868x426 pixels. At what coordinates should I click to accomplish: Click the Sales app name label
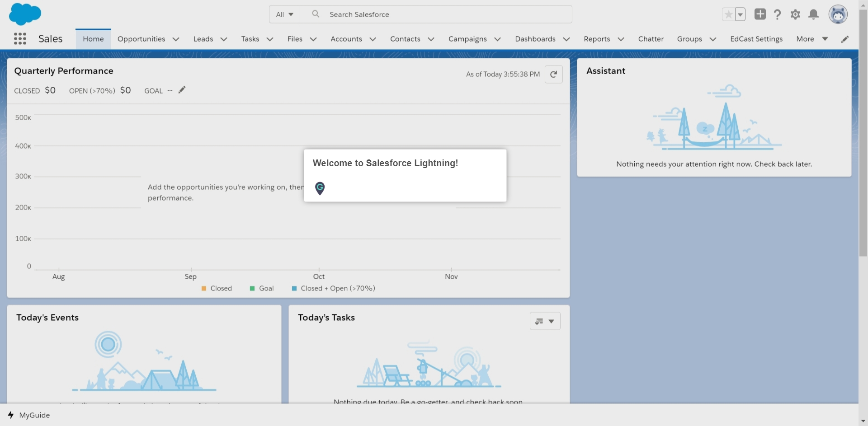click(51, 39)
